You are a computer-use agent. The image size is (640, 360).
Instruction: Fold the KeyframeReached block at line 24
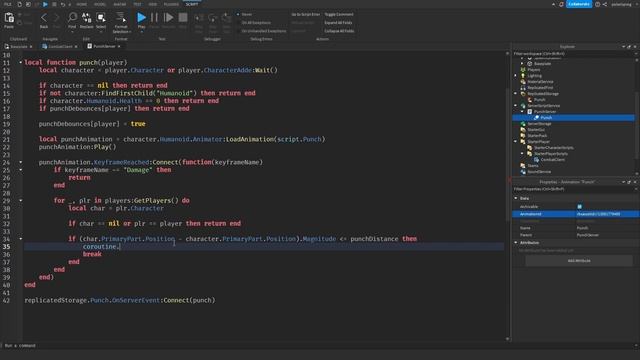pos(21,162)
